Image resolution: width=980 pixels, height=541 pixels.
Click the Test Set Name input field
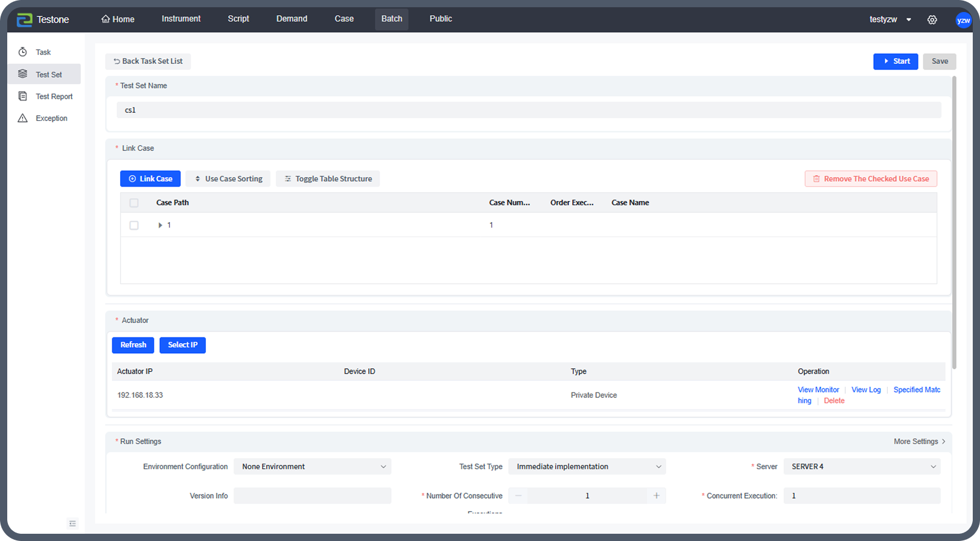point(528,110)
